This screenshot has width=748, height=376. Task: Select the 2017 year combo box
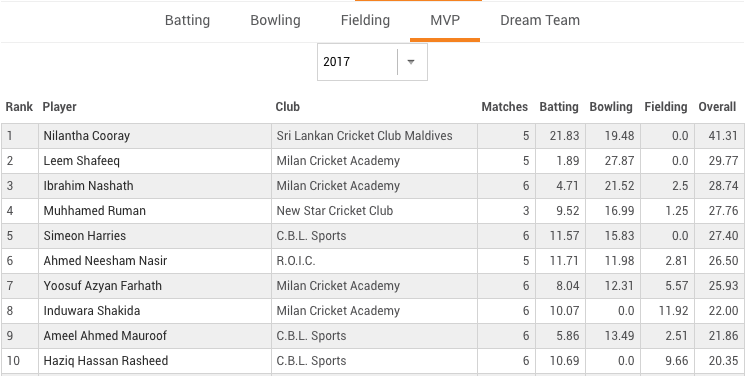point(372,62)
